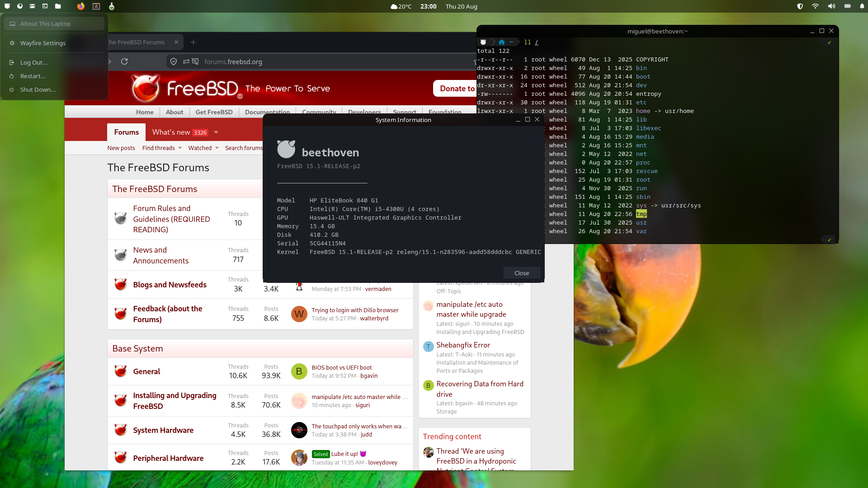This screenshot has height=488, width=868.
Task: Open a new Firefox tab with plus button
Action: coord(193,42)
